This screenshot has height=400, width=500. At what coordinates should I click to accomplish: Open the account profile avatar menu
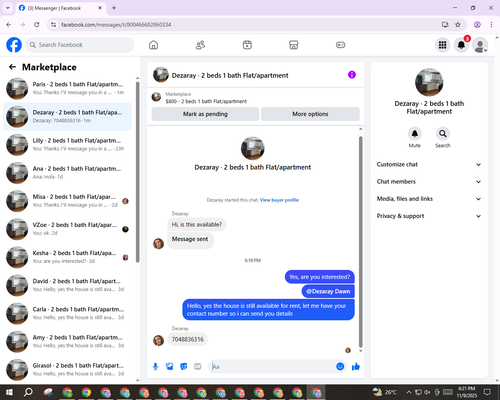tap(480, 45)
